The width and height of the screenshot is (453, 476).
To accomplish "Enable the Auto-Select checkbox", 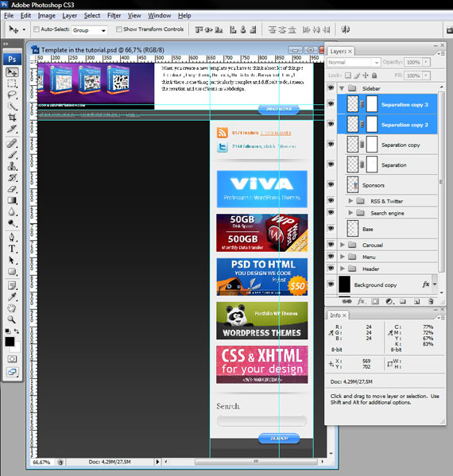I will tap(37, 29).
